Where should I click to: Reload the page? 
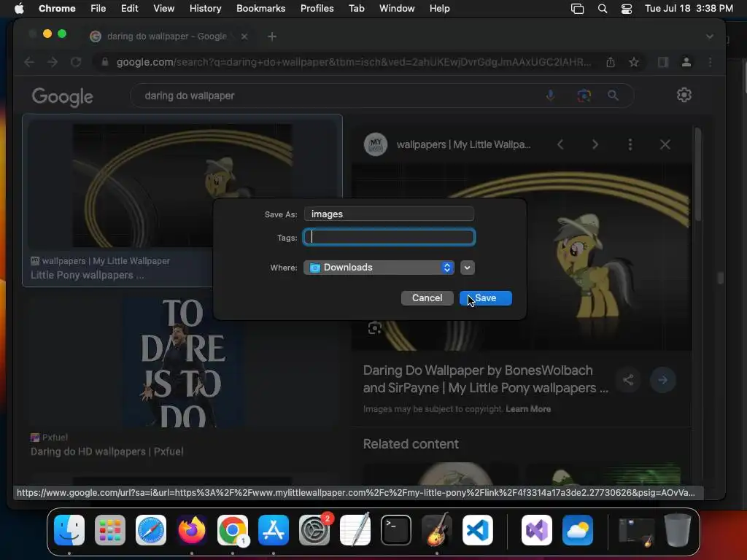[76, 62]
